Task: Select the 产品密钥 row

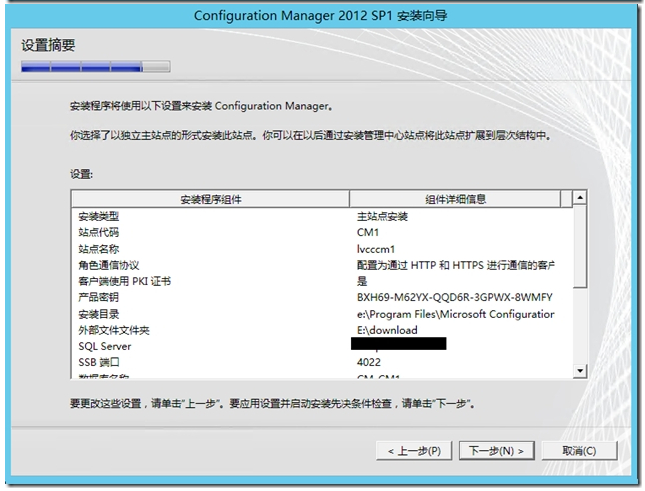Action: 322,297
